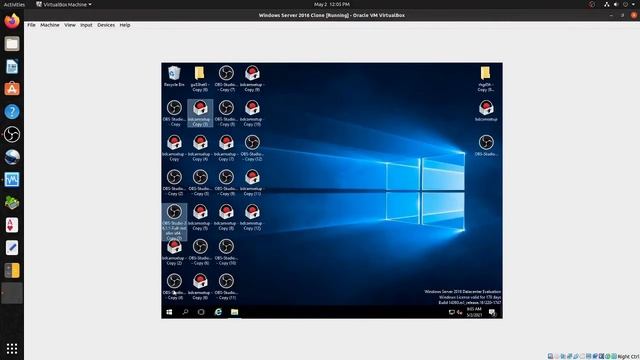Viewport: 640px width, 360px height.
Task: Open the Ubuntu clock showing May 2 12:05 PM
Action: click(x=332, y=4)
